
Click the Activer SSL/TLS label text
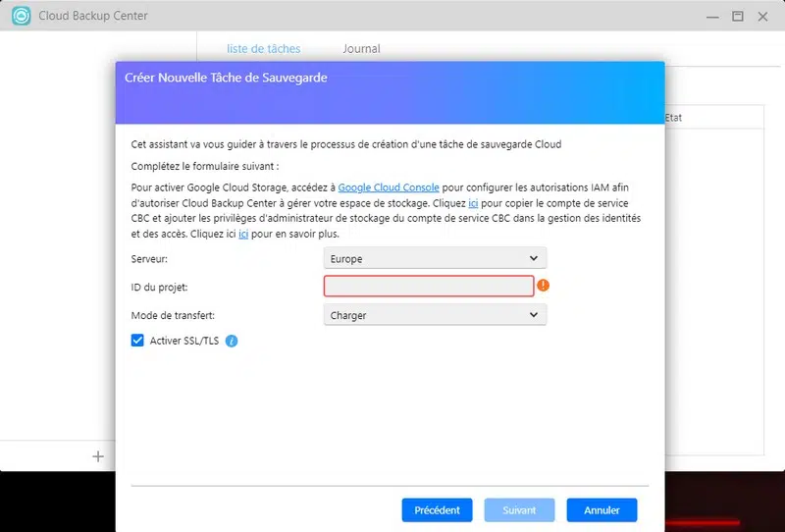(184, 341)
